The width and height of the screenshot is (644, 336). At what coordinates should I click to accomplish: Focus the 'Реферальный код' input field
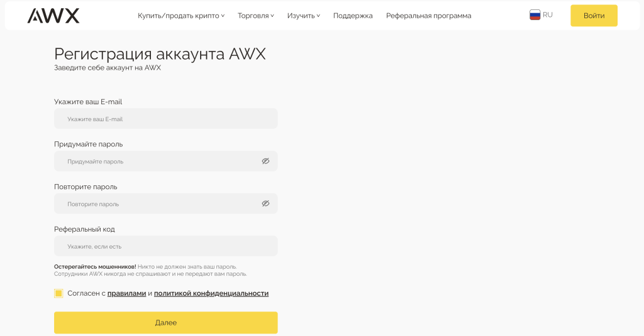(x=166, y=246)
